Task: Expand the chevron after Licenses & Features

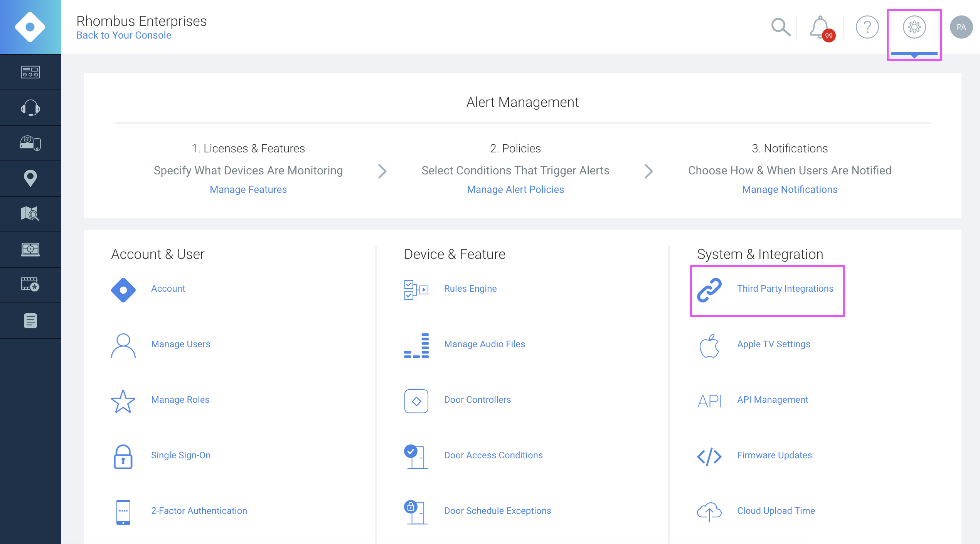Action: tap(382, 171)
